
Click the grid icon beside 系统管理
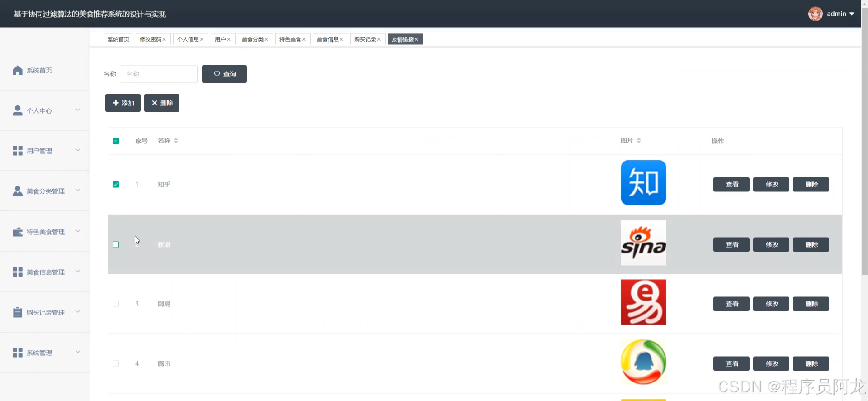click(x=18, y=353)
